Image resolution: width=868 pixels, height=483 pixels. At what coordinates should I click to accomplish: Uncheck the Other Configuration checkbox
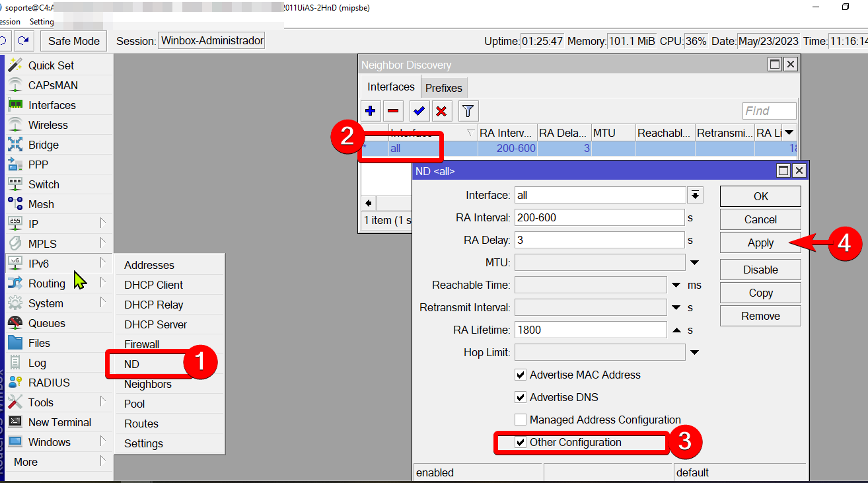(521, 443)
